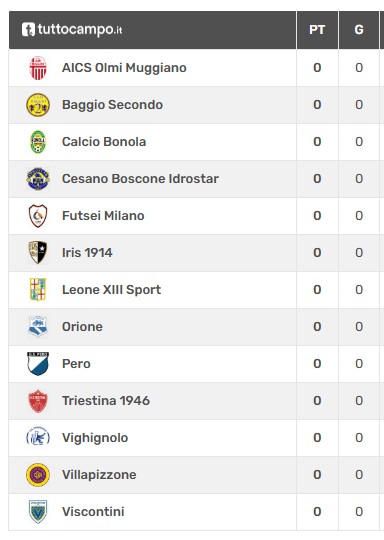Sort table by PT column header

pyautogui.click(x=317, y=30)
